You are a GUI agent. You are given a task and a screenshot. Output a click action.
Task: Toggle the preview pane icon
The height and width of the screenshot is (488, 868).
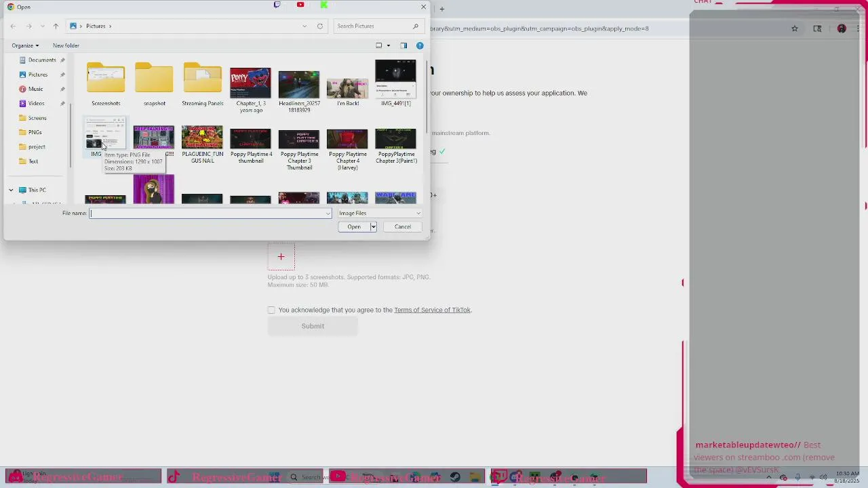click(x=403, y=45)
